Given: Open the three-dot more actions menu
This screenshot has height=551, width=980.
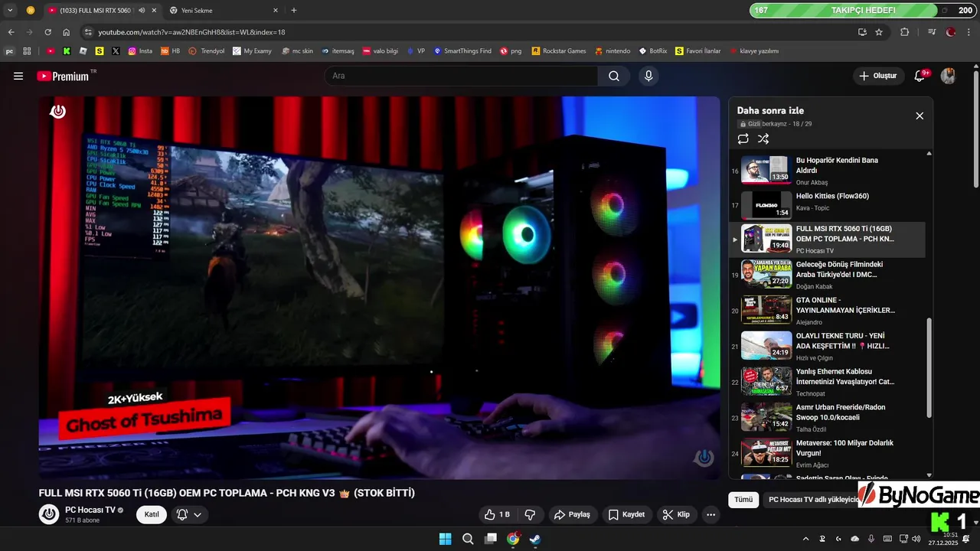Looking at the screenshot, I should pos(711,514).
